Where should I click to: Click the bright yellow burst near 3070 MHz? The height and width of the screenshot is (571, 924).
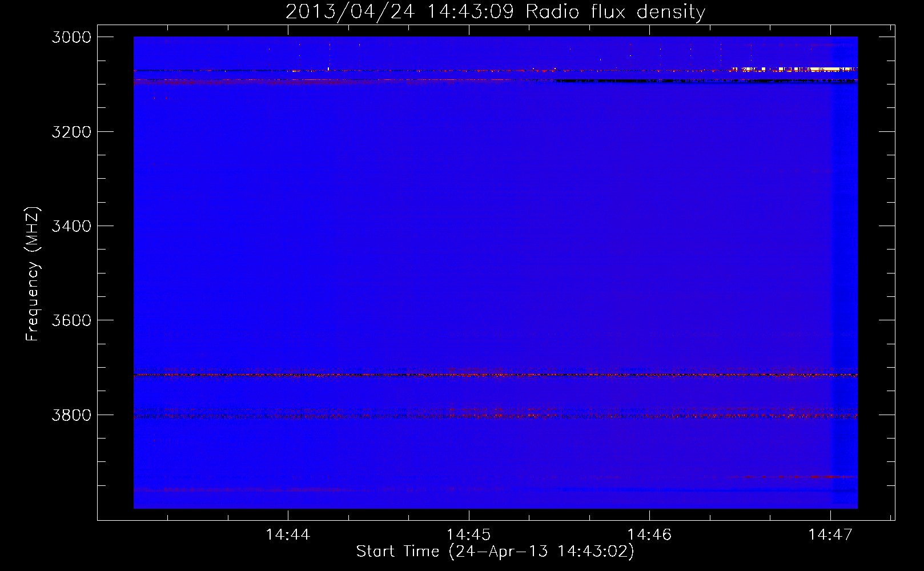(794, 69)
